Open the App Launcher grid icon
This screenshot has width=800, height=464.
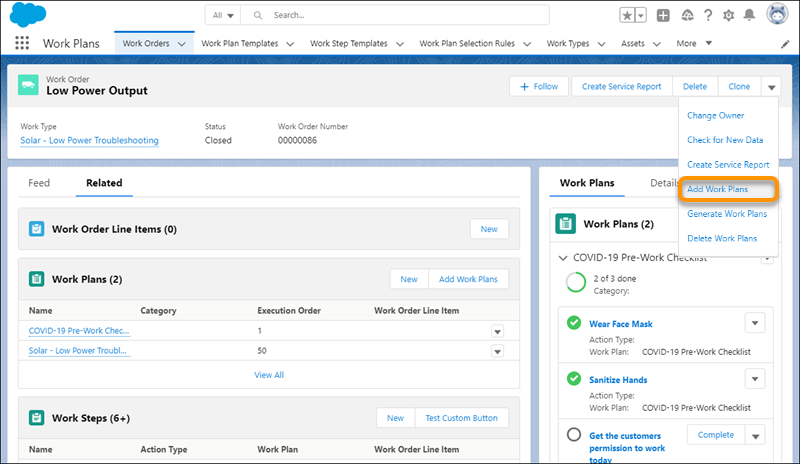coord(22,43)
